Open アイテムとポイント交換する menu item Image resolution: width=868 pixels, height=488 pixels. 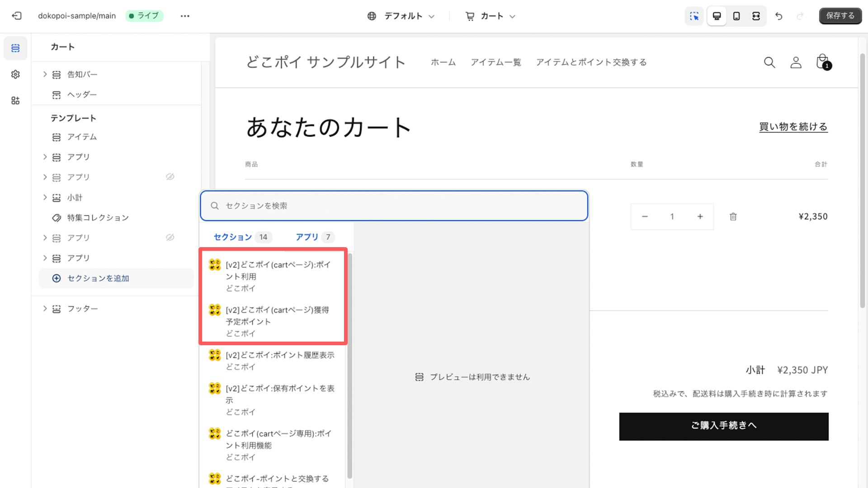591,62
